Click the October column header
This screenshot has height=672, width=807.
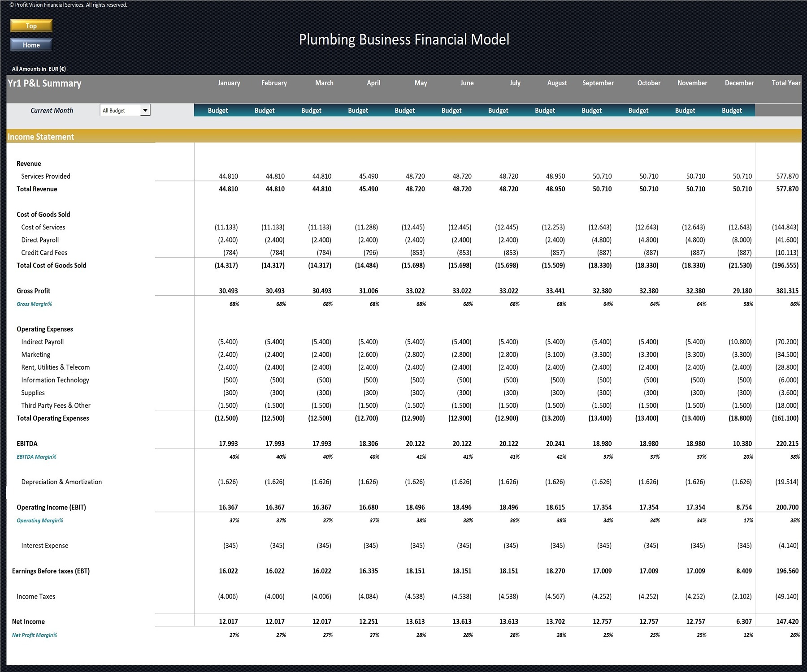[649, 83]
